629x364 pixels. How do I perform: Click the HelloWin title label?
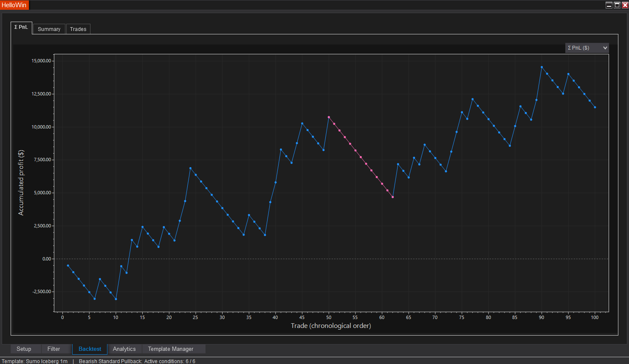[x=14, y=5]
